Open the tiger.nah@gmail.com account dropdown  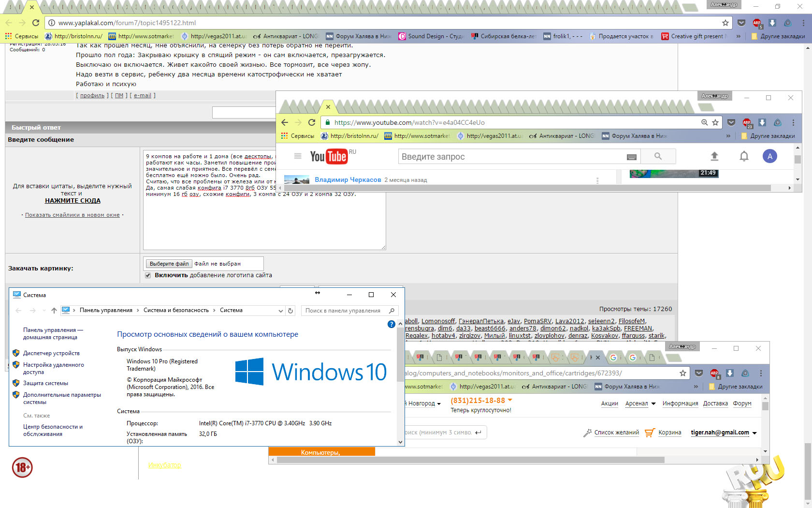[754, 433]
